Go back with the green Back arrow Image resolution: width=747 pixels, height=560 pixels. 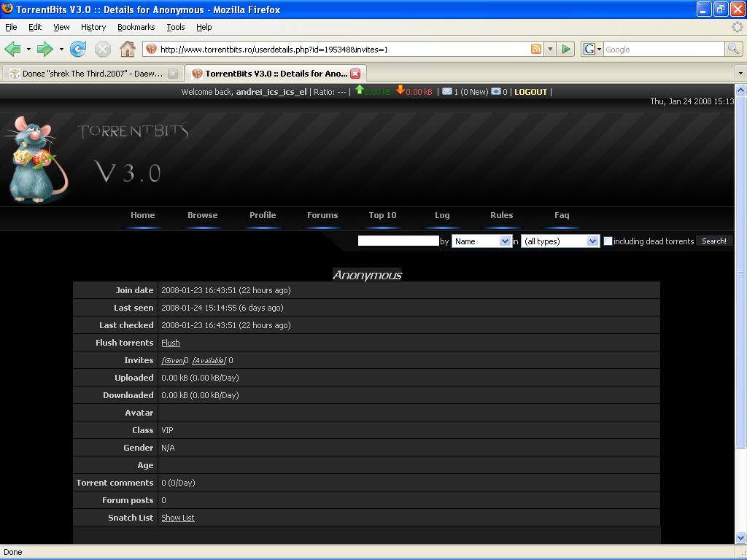pyautogui.click(x=13, y=49)
